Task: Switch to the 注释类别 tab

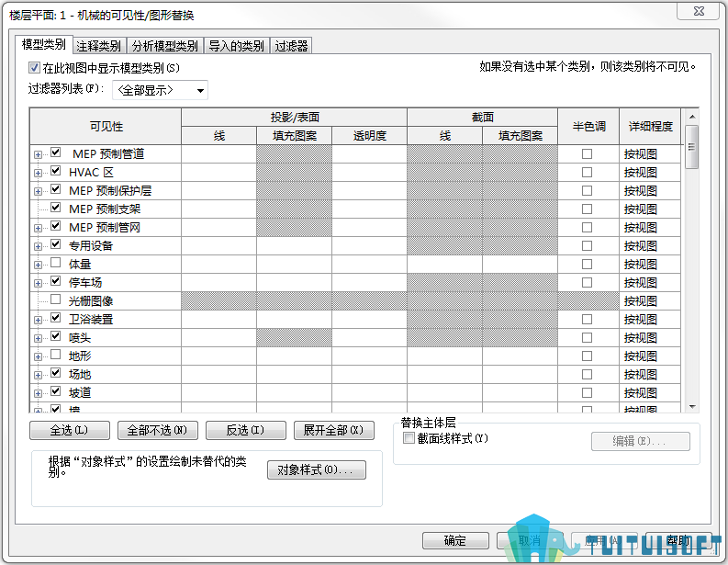Action: tap(99, 46)
